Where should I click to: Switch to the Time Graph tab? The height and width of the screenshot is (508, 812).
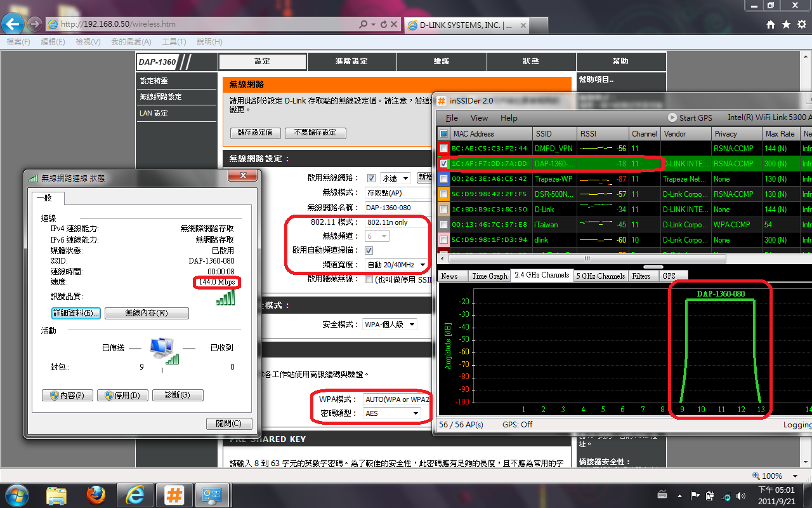[489, 276]
